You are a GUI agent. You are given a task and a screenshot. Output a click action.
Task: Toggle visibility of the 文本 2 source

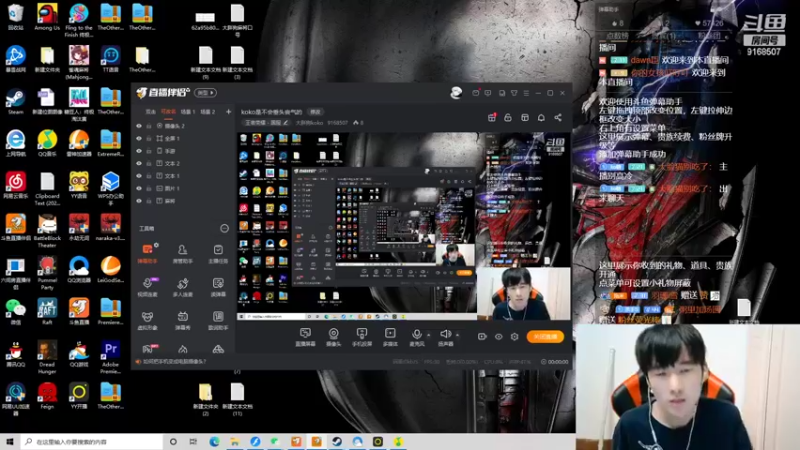click(x=139, y=163)
